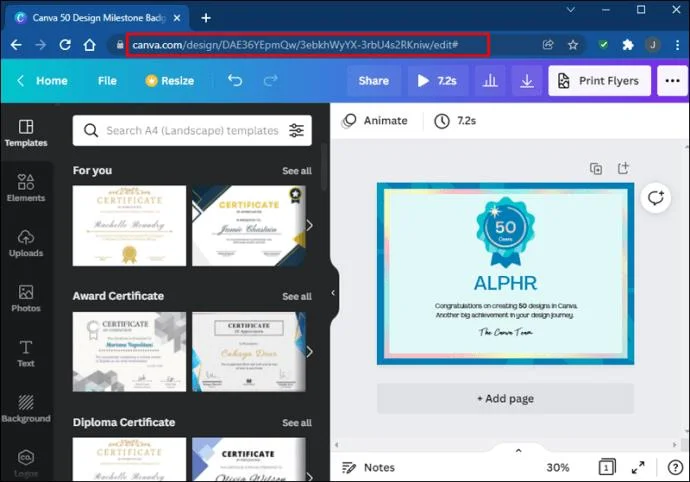This screenshot has height=482, width=690.
Task: Click the Resize button with crown icon
Action: point(170,81)
